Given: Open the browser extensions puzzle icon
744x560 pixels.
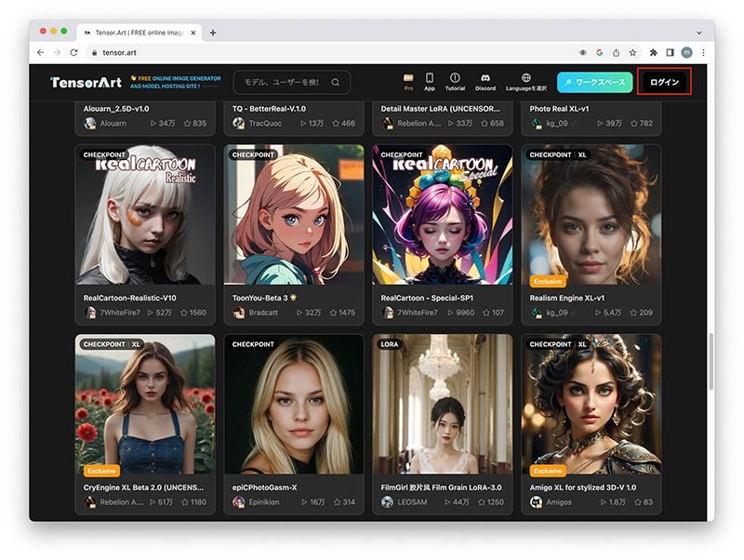Looking at the screenshot, I should click(654, 53).
